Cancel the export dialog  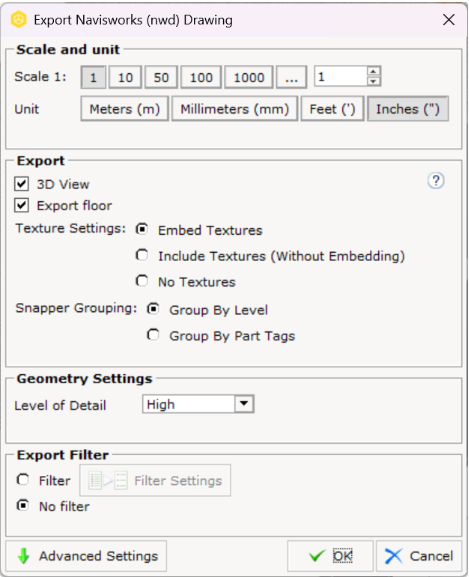[419, 556]
